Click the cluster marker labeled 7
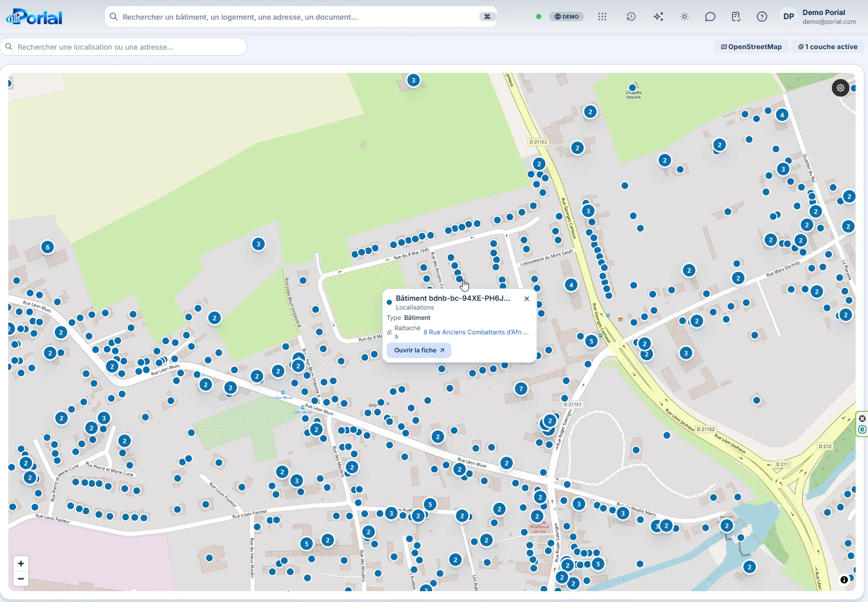This screenshot has height=602, width=868. pos(521,389)
